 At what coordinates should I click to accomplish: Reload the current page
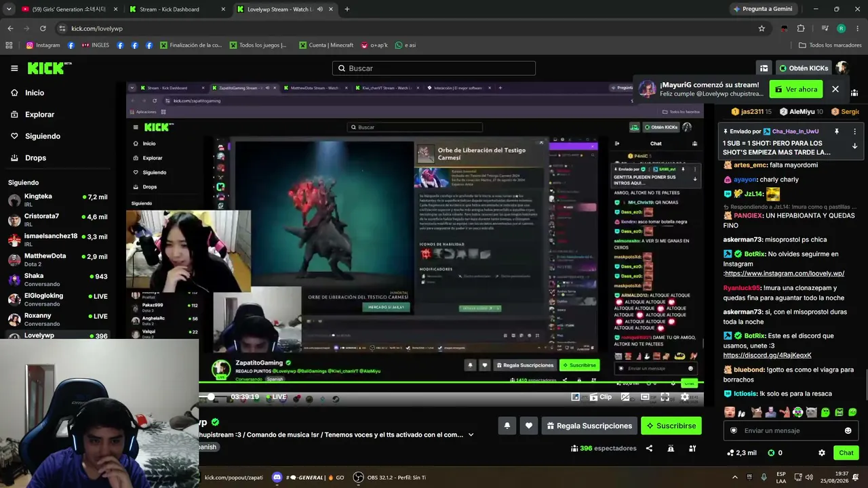(x=43, y=28)
